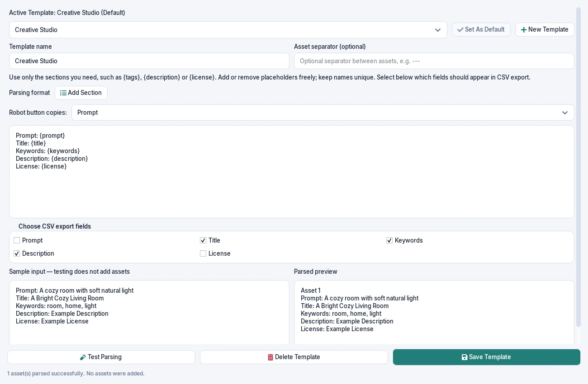Click the Test Parsing button
Screen dimensions: 588x384
(x=101, y=357)
